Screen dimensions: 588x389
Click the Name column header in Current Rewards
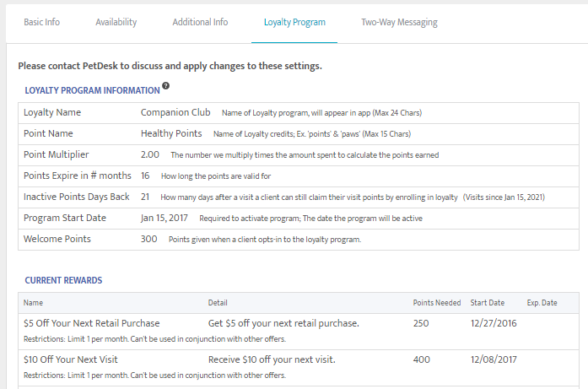tap(33, 303)
